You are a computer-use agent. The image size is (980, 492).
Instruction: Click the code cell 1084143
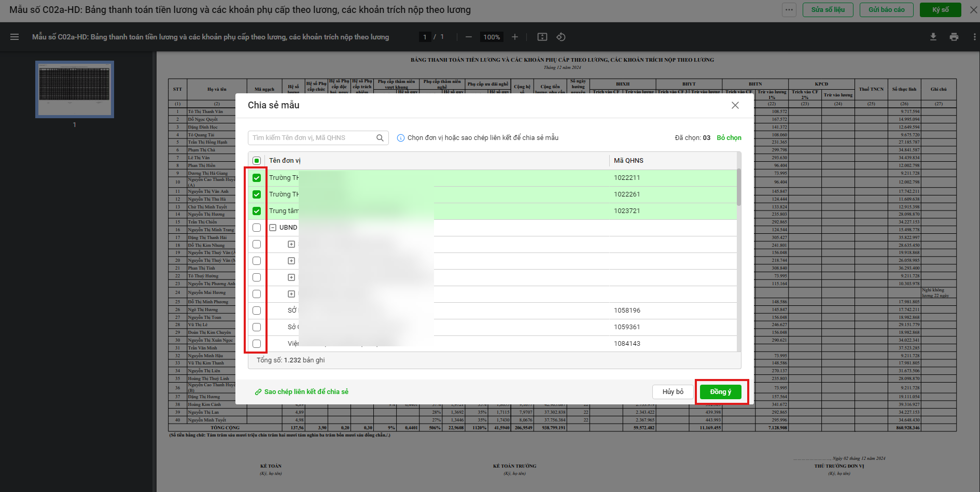click(627, 344)
